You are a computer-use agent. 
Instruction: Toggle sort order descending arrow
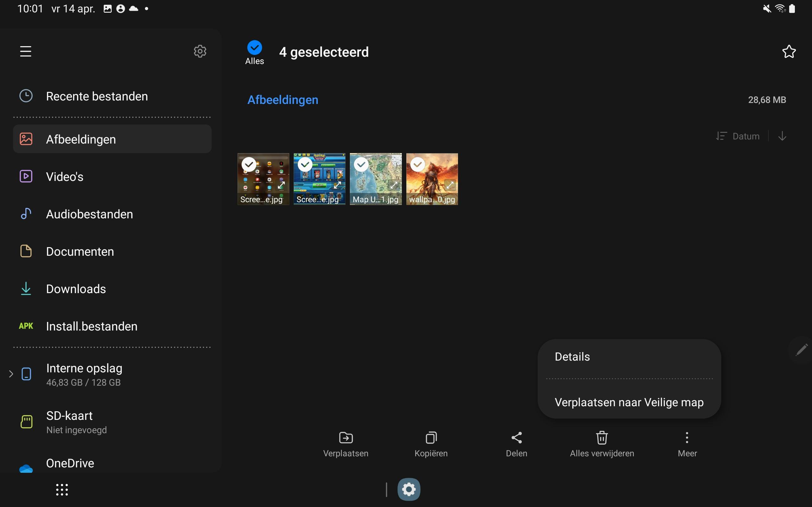782,136
